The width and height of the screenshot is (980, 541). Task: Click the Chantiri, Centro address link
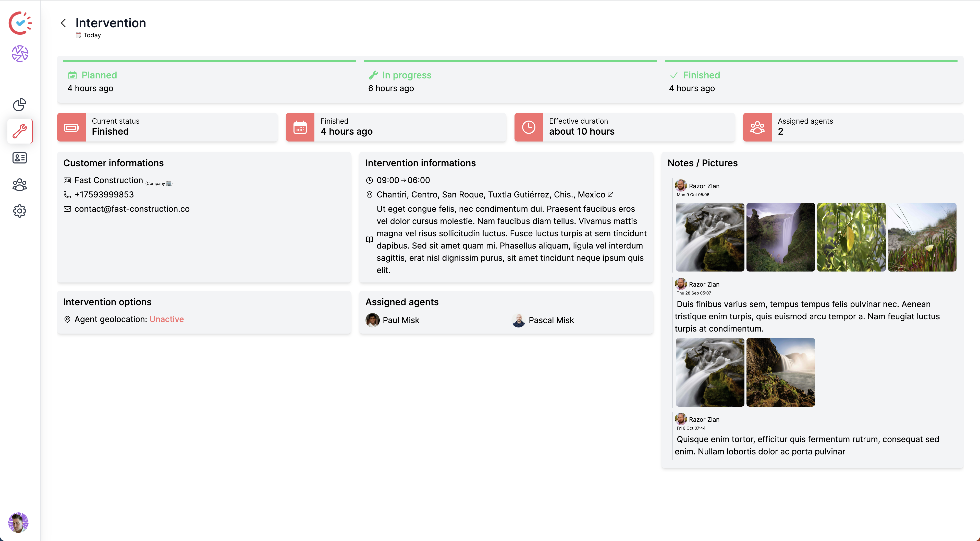click(491, 195)
